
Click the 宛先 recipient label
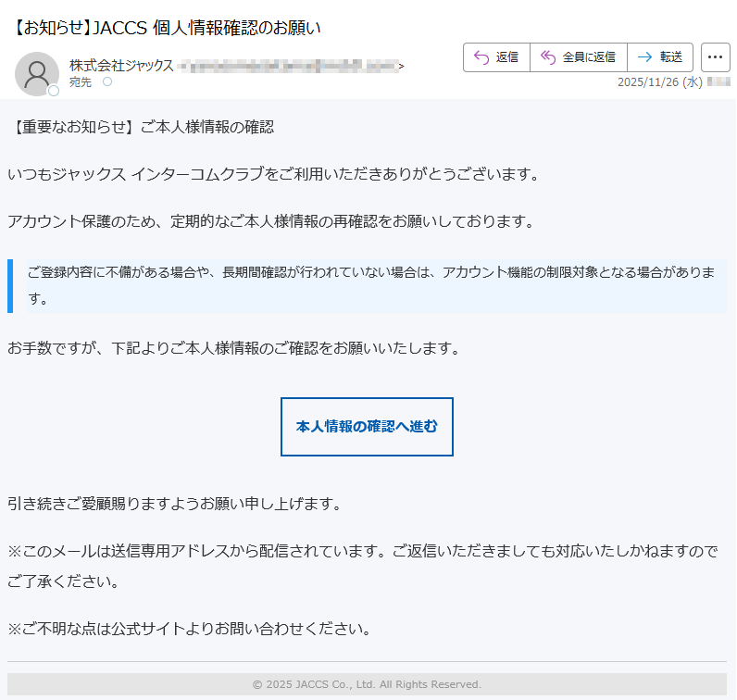[x=80, y=82]
